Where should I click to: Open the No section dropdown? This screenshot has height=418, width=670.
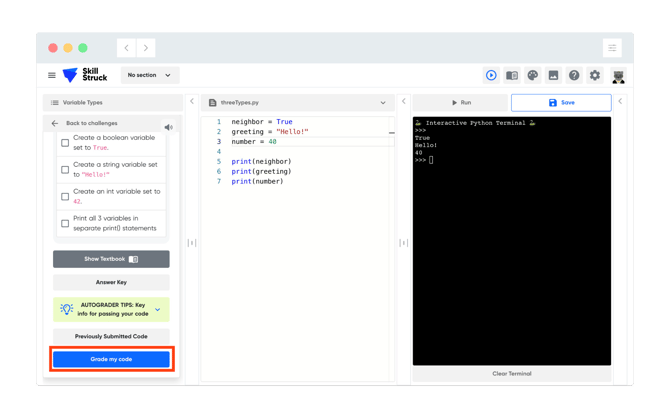[150, 75]
